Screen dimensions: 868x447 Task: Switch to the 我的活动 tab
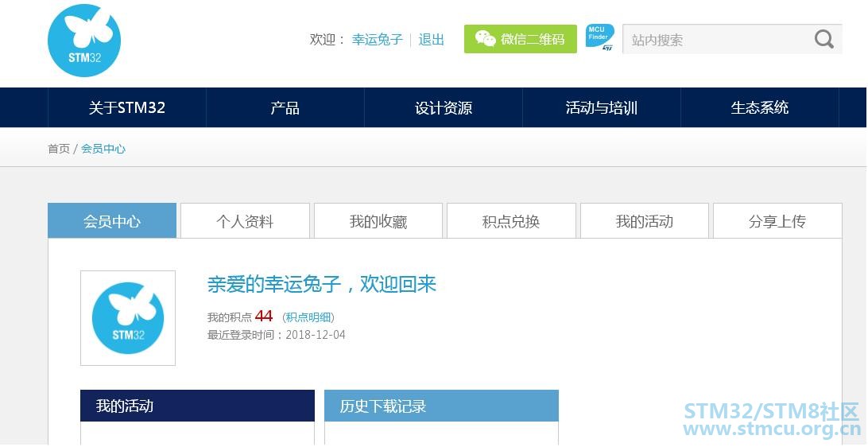(x=645, y=221)
